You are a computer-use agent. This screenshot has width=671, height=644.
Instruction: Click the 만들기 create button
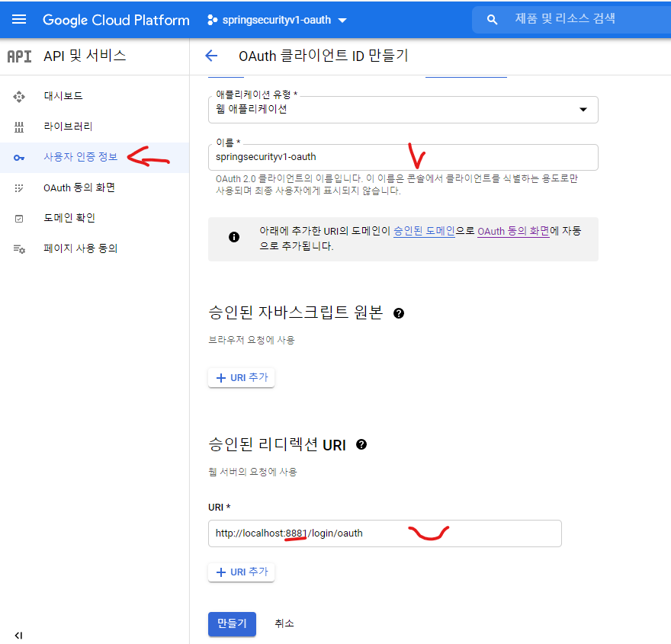[x=232, y=624]
